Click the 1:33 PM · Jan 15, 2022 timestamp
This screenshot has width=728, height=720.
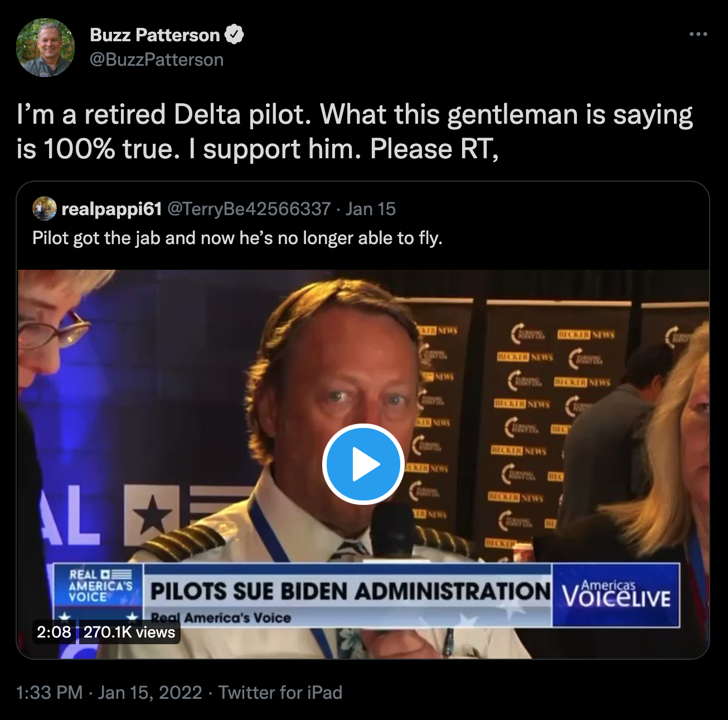pyautogui.click(x=109, y=692)
